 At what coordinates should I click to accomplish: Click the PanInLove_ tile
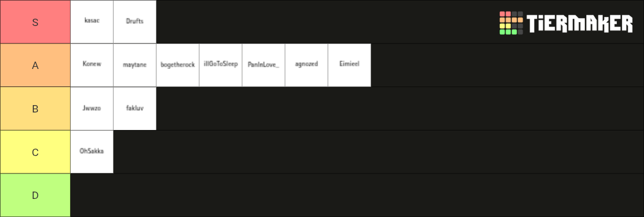pyautogui.click(x=264, y=65)
